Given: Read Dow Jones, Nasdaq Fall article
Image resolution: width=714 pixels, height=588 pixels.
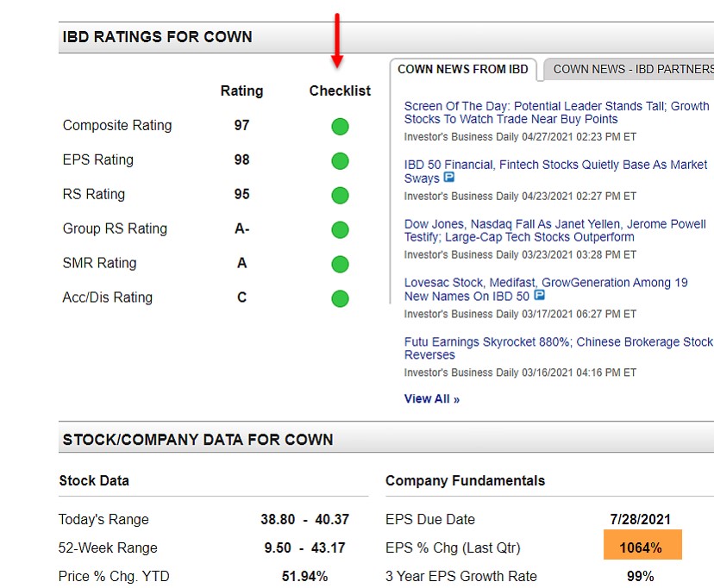Looking at the screenshot, I should [x=554, y=230].
